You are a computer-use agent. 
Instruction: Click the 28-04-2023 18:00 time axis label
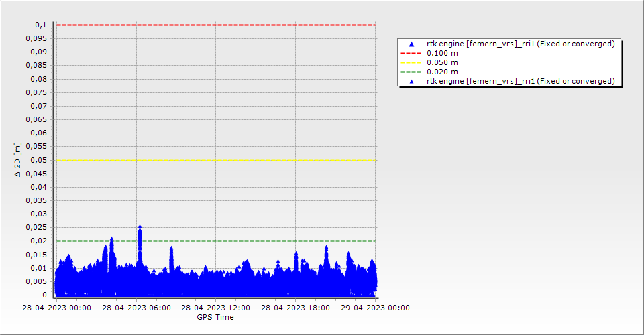(x=295, y=308)
